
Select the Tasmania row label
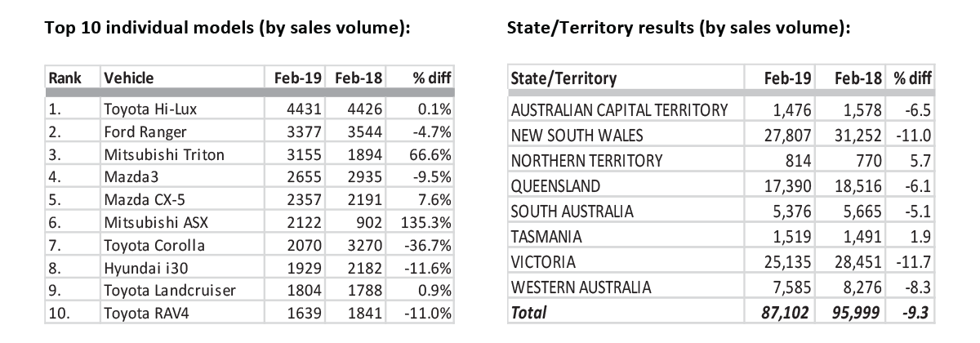coord(546,237)
